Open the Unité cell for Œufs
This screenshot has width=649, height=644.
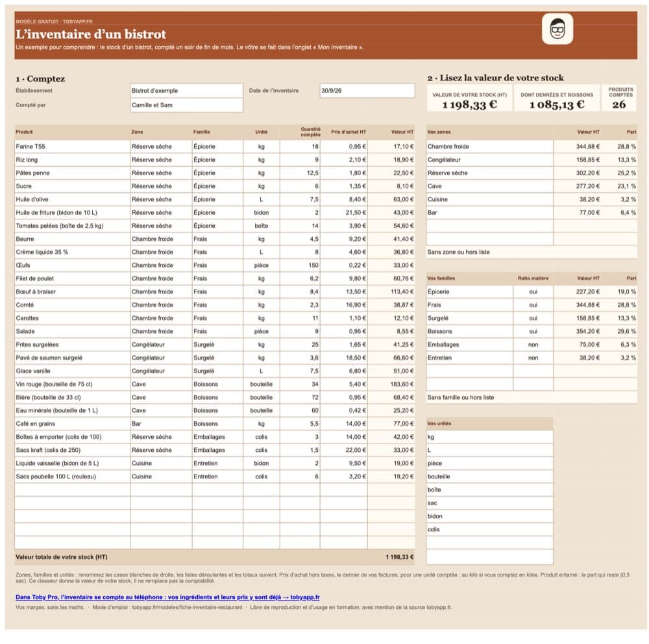261,266
